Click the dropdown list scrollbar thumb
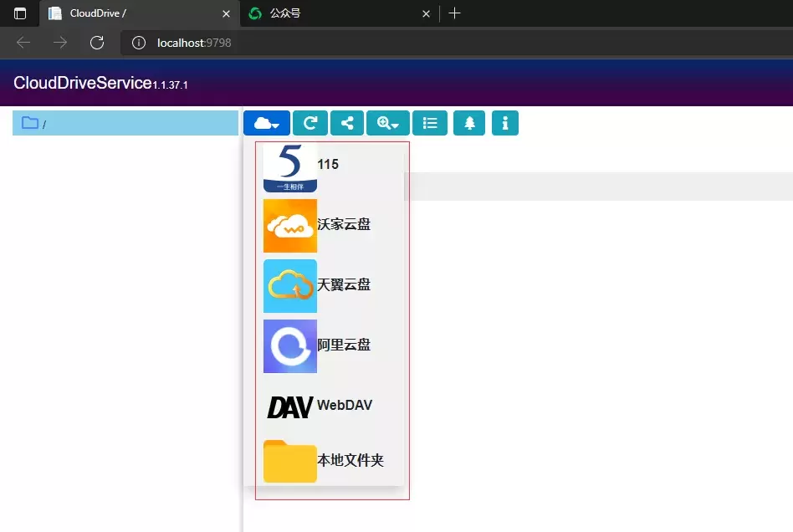Viewport: 793px width, 532px height. click(406, 186)
